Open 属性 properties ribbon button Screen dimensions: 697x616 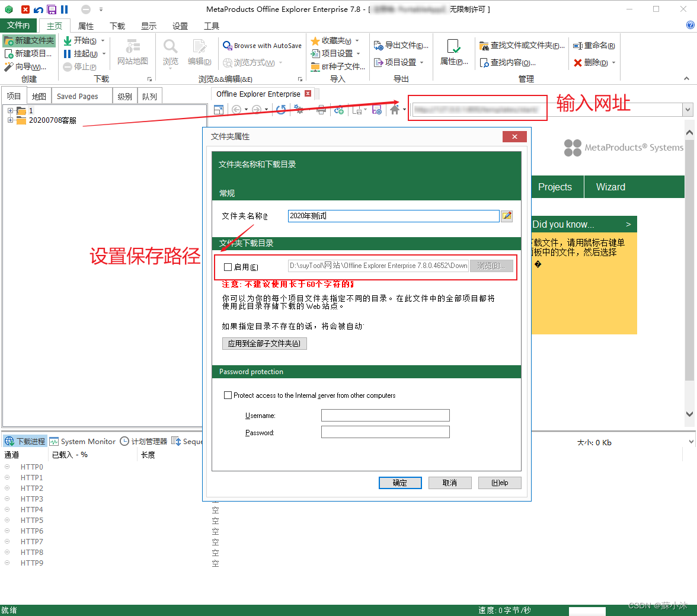pos(454,53)
